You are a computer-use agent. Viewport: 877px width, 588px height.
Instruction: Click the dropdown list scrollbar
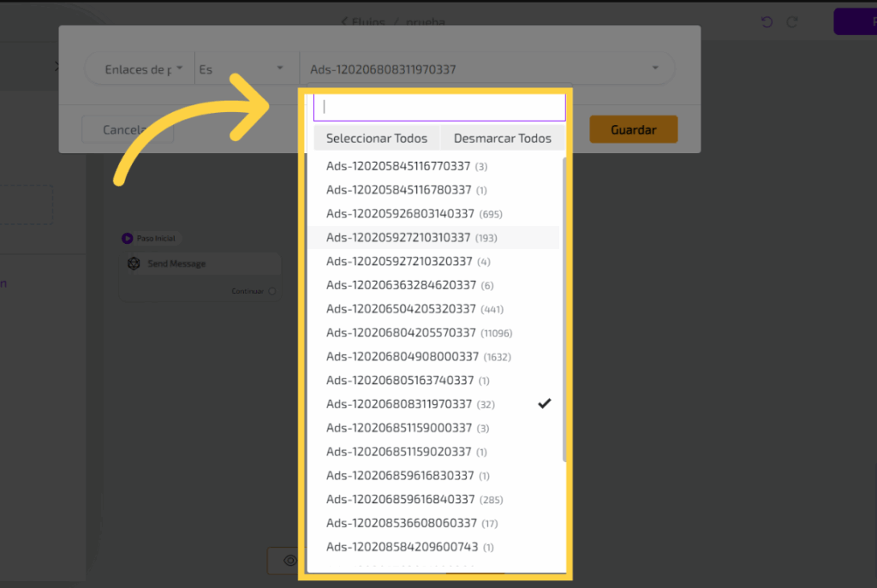pos(564,308)
